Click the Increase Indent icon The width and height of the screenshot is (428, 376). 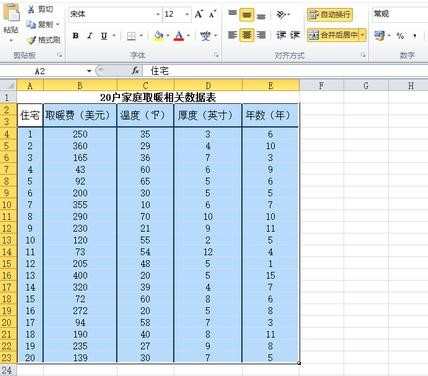click(295, 35)
